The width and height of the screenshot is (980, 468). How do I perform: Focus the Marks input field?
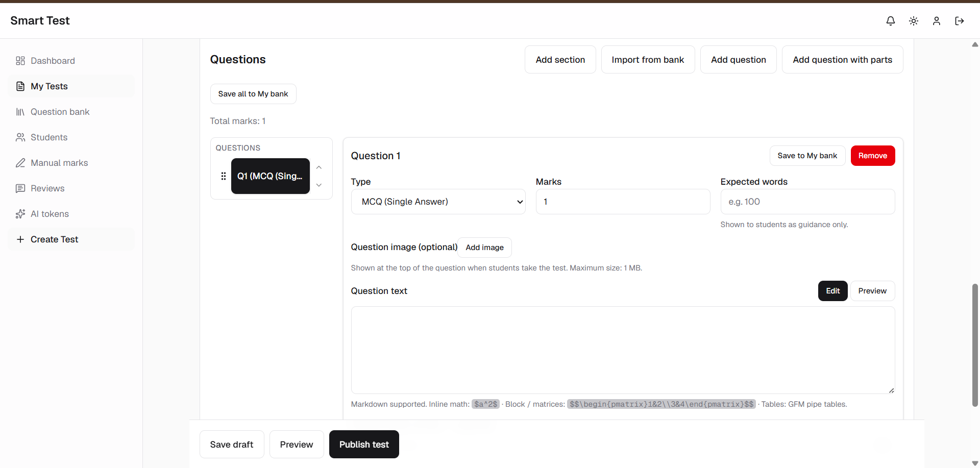[623, 202]
